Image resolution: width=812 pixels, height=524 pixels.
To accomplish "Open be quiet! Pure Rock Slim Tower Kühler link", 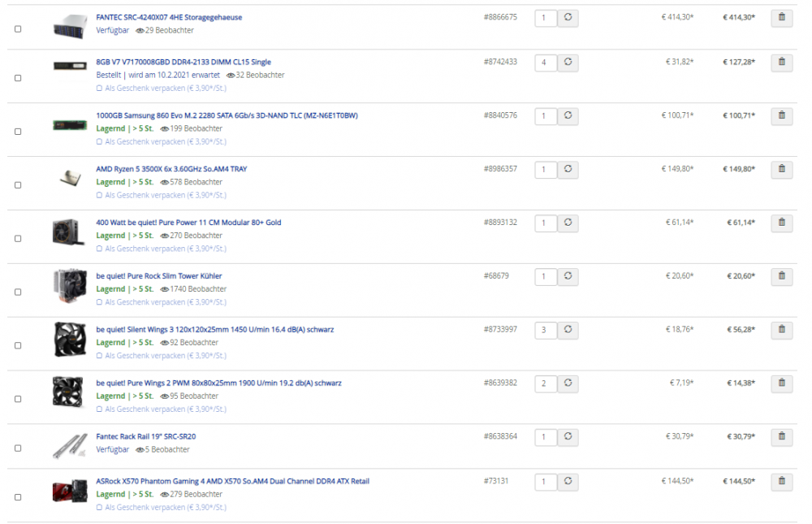I will click(159, 276).
